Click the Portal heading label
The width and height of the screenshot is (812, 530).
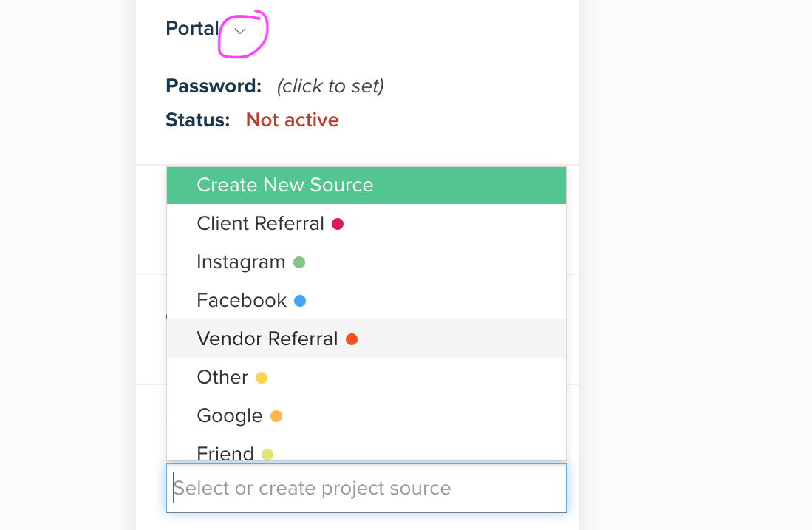click(192, 28)
